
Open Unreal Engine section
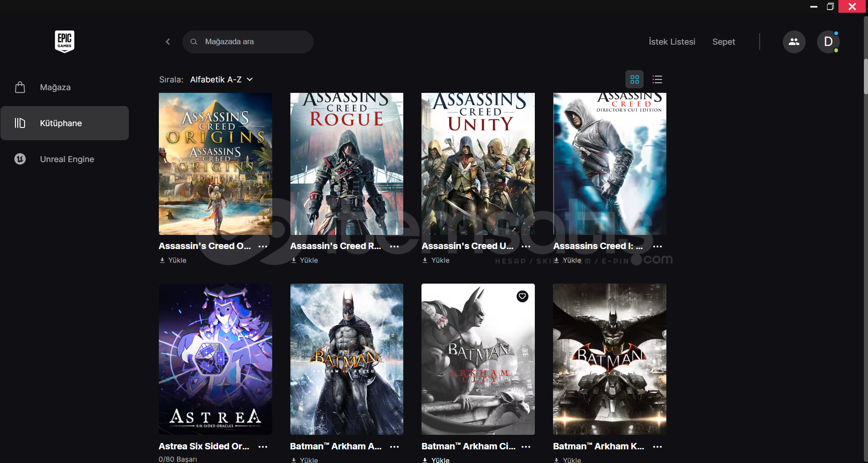pos(65,159)
